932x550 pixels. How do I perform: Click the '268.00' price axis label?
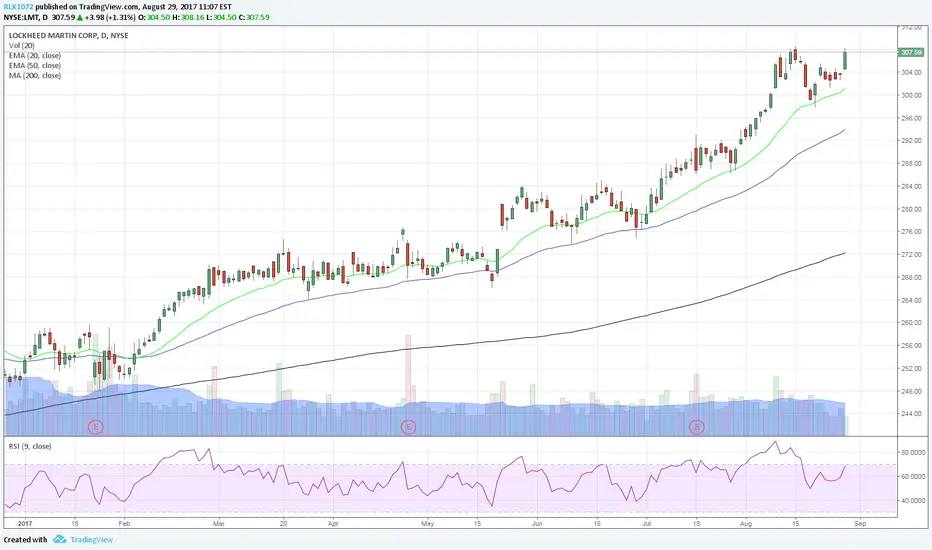click(912, 277)
